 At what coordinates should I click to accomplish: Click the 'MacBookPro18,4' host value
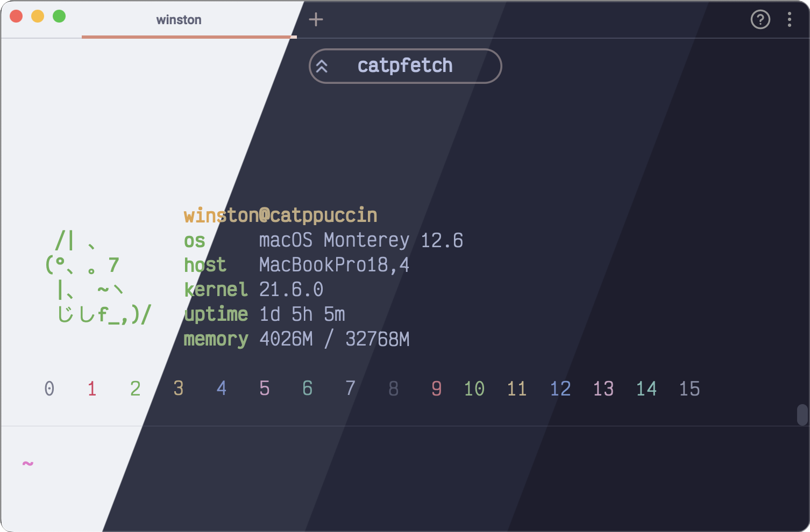(x=334, y=265)
